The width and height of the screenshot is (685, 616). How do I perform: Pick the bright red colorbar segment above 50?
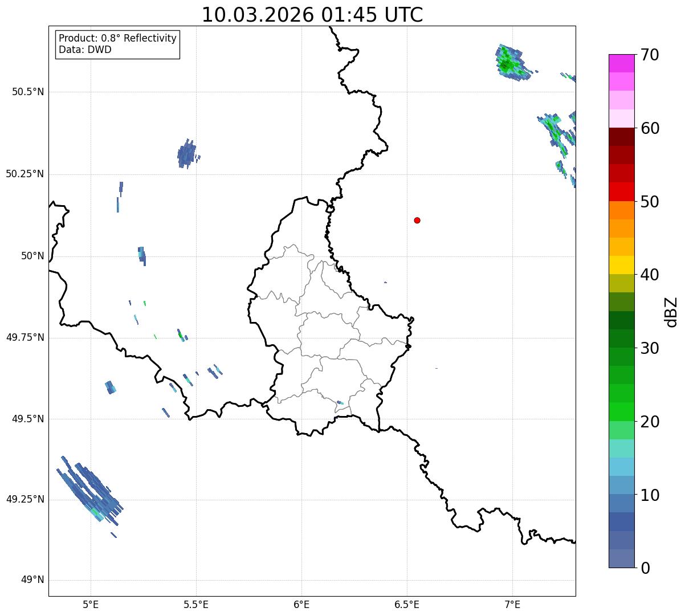click(621, 191)
